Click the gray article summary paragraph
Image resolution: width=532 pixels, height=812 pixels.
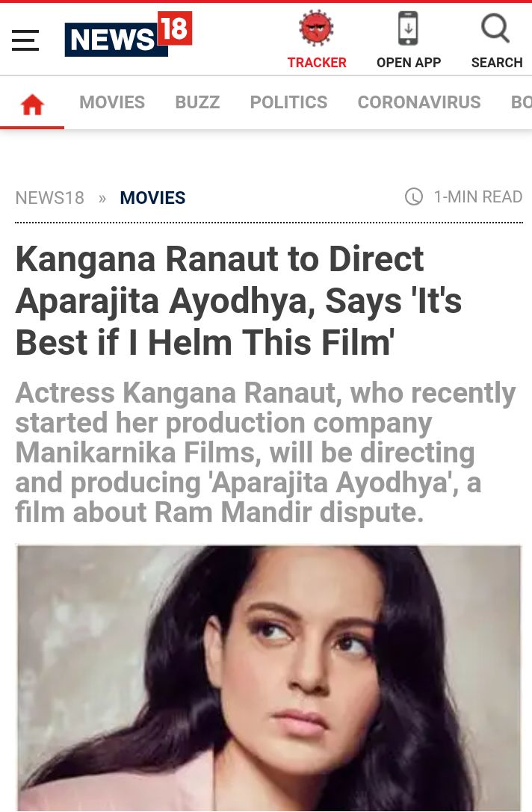266,452
